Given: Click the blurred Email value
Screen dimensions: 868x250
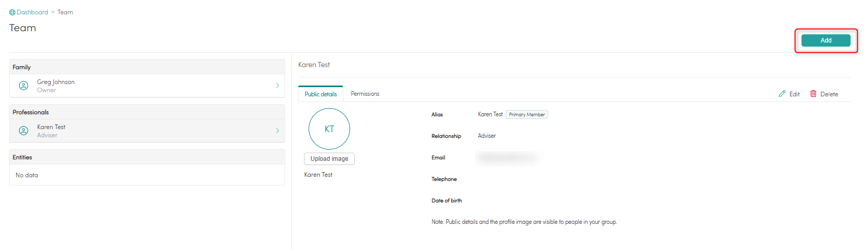Looking at the screenshot, I should [508, 158].
